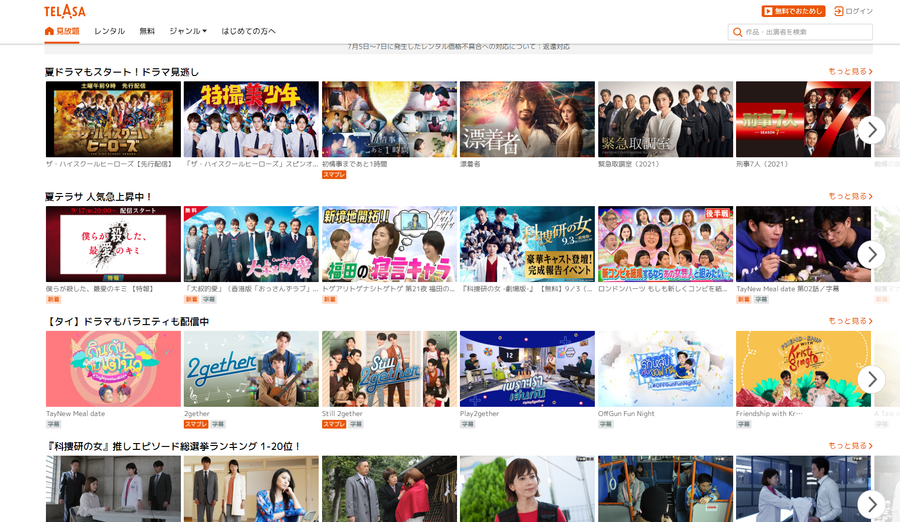Switch to the レンタル tab

110,31
